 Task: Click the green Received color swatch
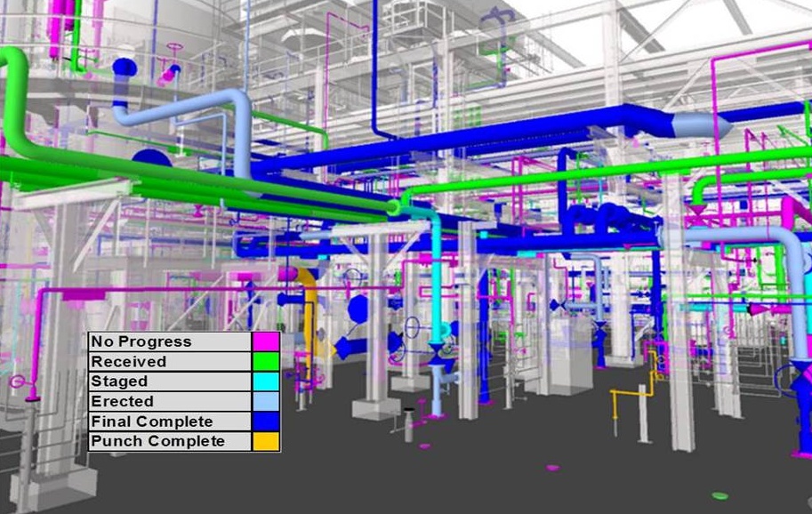coord(266,362)
